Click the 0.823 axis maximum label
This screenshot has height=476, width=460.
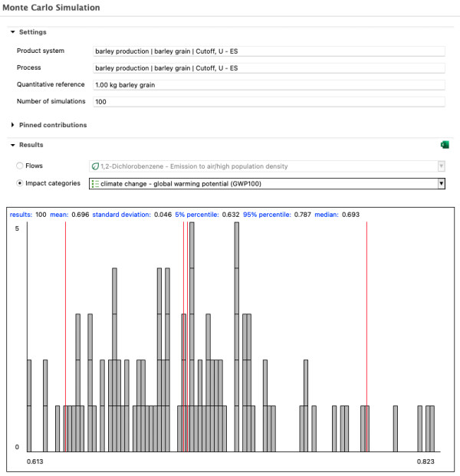[x=426, y=461]
